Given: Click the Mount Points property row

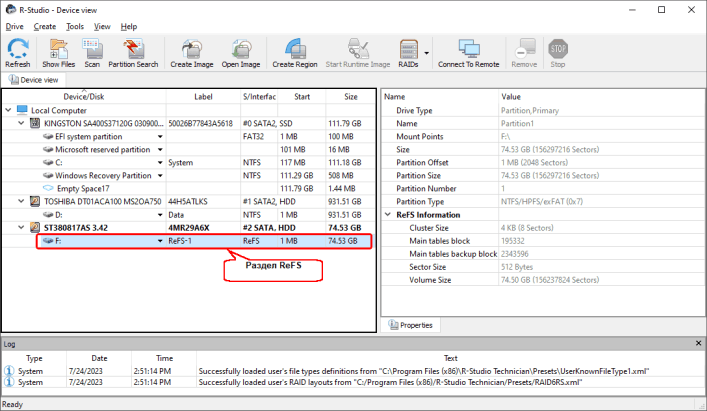Looking at the screenshot, I should click(x=543, y=137).
